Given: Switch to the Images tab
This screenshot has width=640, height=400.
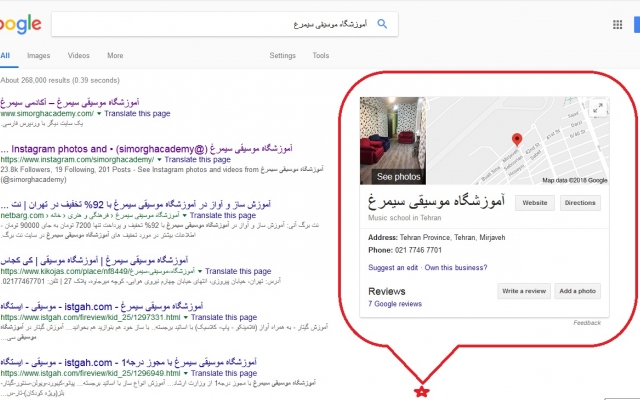Looking at the screenshot, I should tap(39, 56).
